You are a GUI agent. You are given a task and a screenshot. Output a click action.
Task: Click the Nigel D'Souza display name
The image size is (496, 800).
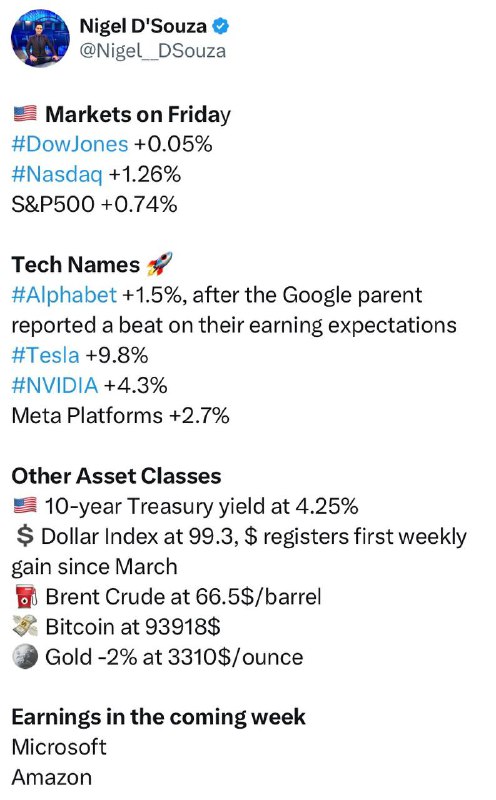[143, 26]
